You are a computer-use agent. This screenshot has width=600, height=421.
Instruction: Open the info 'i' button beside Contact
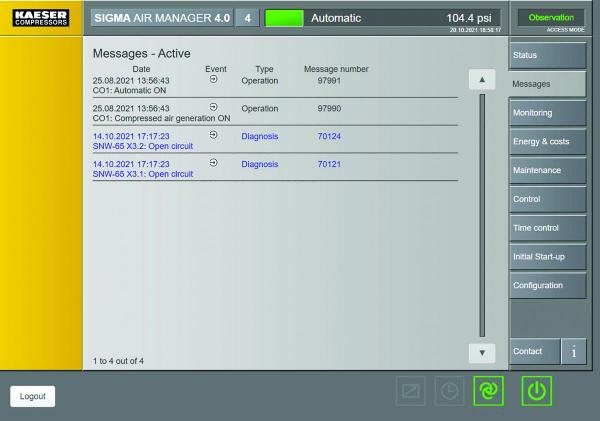tap(574, 351)
